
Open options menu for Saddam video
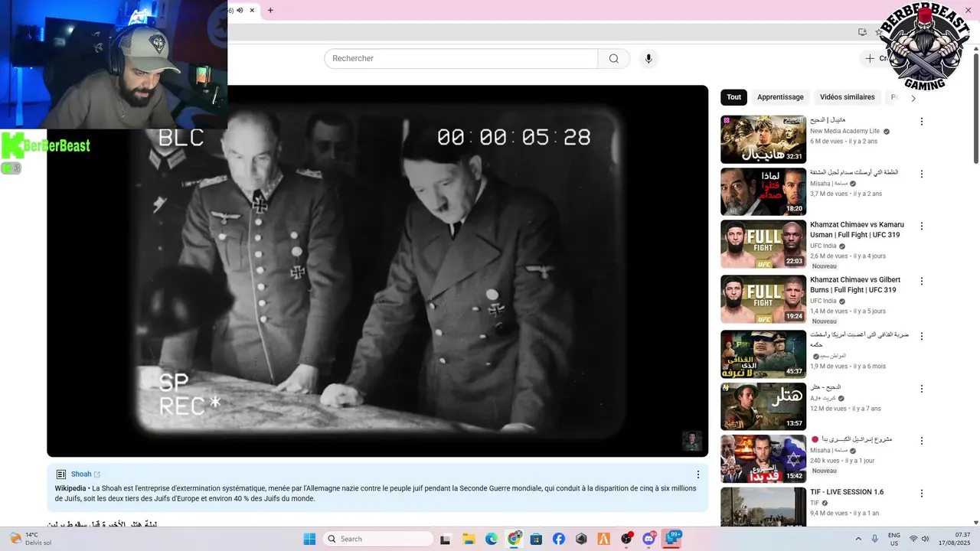922,174
